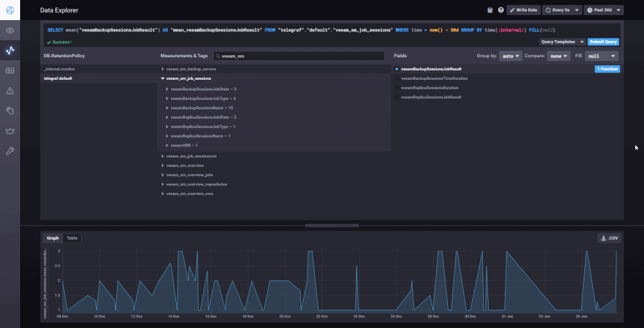Open the Group by auto dropdown
Viewport: 644px width, 328px height.
click(511, 56)
